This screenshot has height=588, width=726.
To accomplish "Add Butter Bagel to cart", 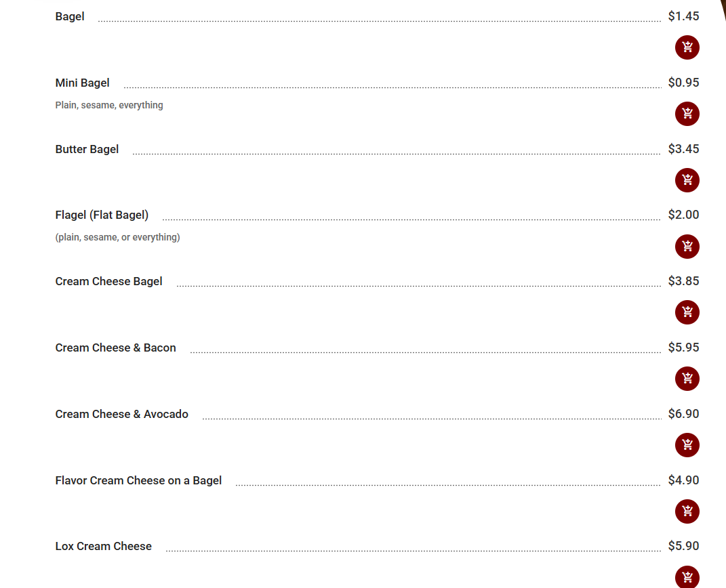I will pyautogui.click(x=687, y=180).
